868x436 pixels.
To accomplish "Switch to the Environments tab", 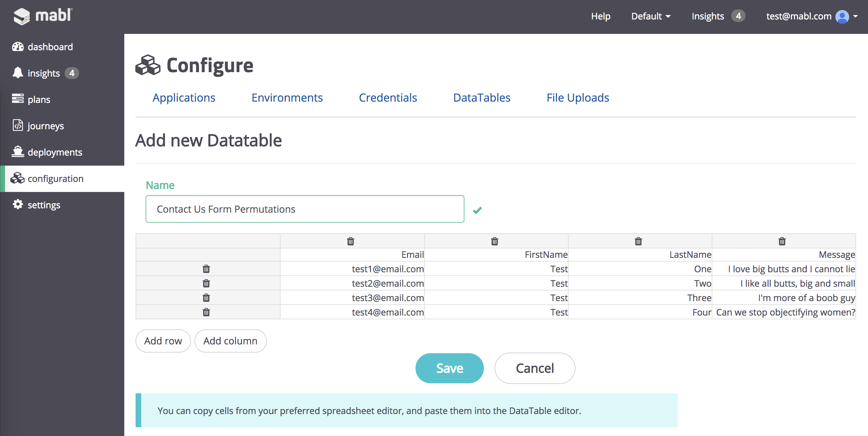I will (287, 98).
